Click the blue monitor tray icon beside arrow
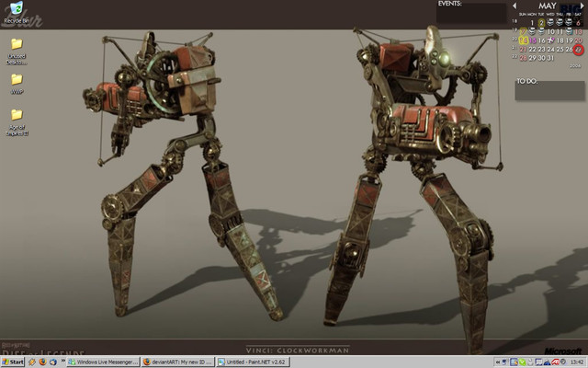The width and height of the screenshot is (588, 368). click(x=504, y=362)
